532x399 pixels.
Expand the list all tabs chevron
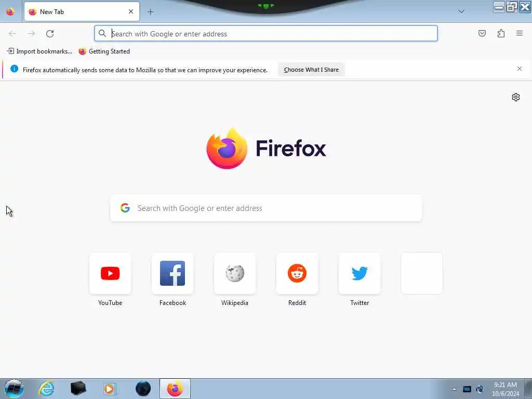(x=461, y=11)
